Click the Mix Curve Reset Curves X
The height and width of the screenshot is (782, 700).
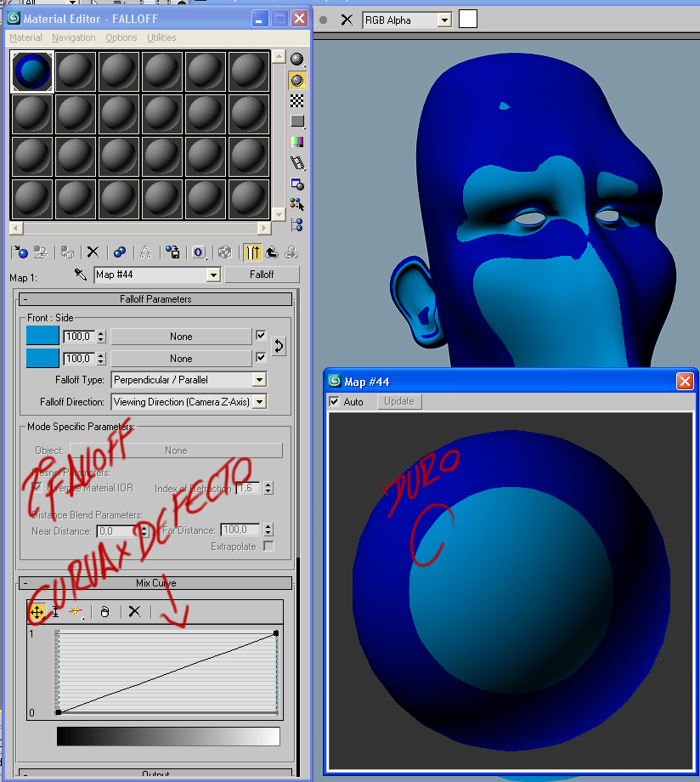[x=134, y=611]
